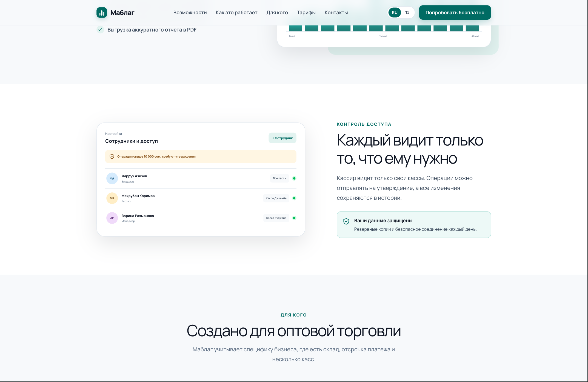
Task: Click Попробовать бесплатно button
Action: (x=455, y=13)
